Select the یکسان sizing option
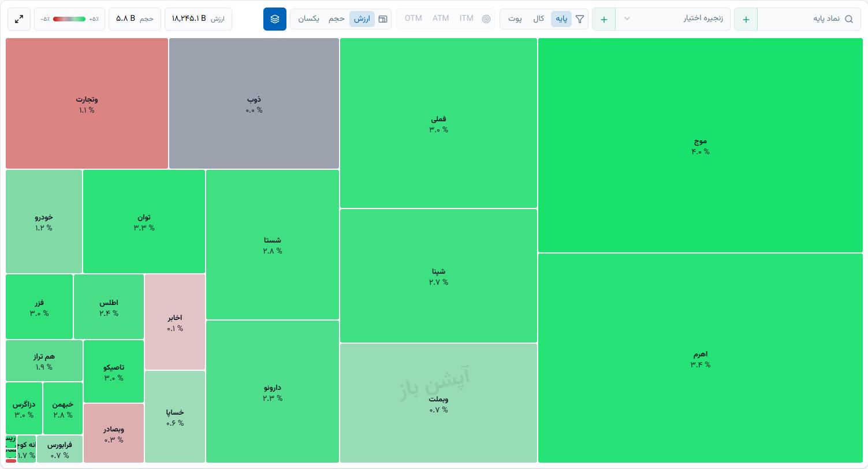868x469 pixels. point(309,18)
